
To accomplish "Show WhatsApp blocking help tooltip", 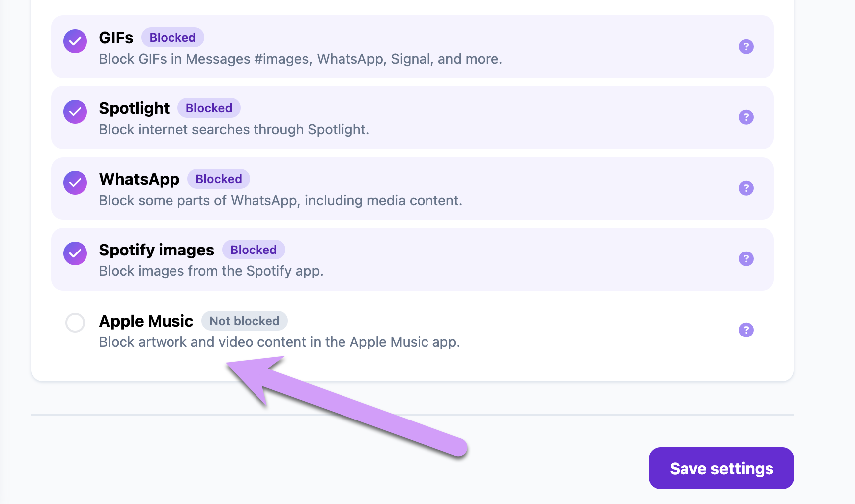I will (x=746, y=188).
